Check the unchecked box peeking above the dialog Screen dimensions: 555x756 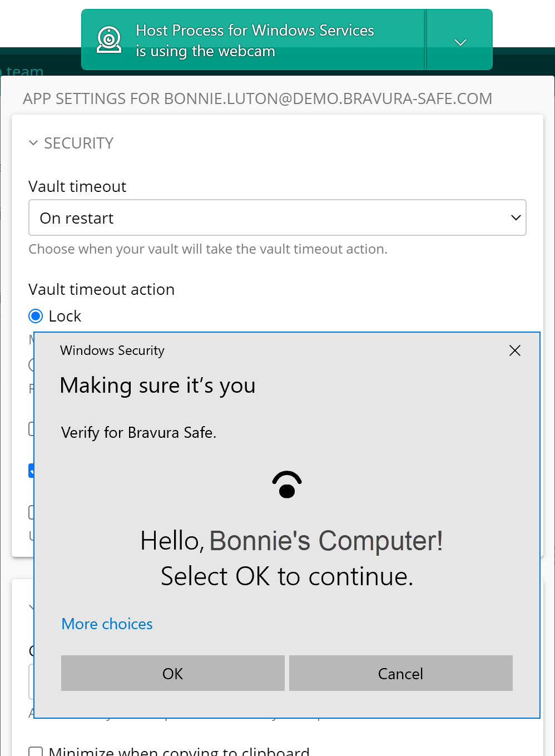(32, 428)
